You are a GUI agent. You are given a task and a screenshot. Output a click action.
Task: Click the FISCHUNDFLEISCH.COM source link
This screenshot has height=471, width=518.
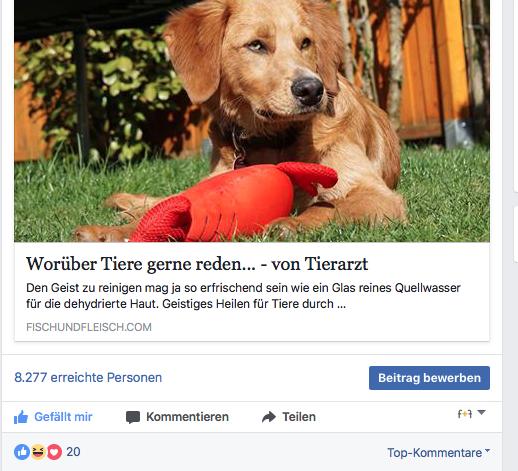[89, 327]
